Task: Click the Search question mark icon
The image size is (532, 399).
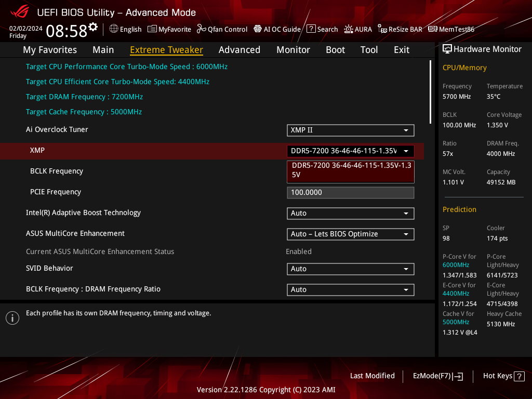Action: (x=311, y=29)
